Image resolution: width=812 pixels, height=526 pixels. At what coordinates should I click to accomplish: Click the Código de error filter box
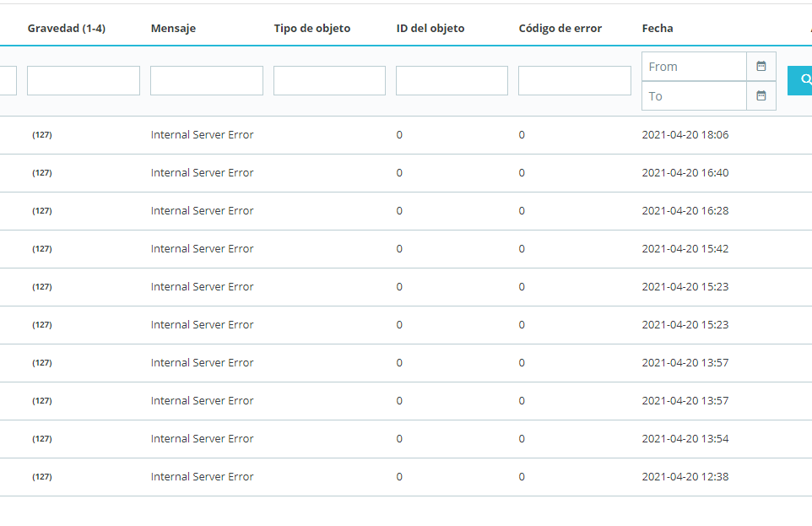click(x=575, y=80)
